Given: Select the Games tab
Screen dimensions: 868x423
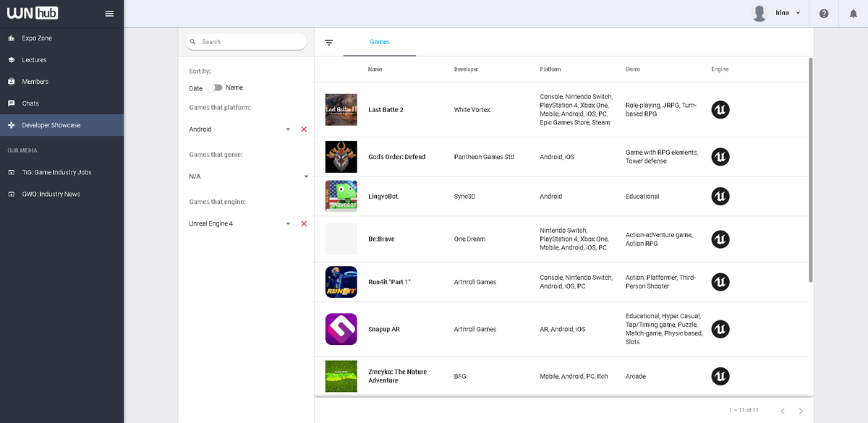Looking at the screenshot, I should (x=380, y=42).
